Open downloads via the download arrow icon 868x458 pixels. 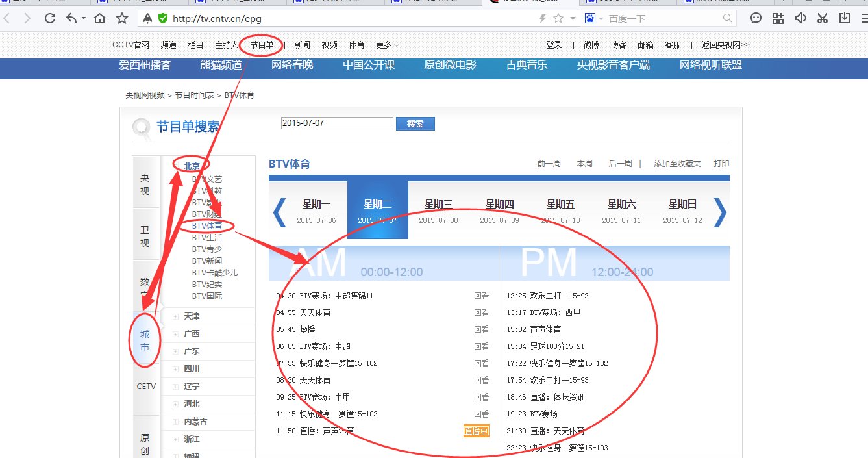coord(845,18)
